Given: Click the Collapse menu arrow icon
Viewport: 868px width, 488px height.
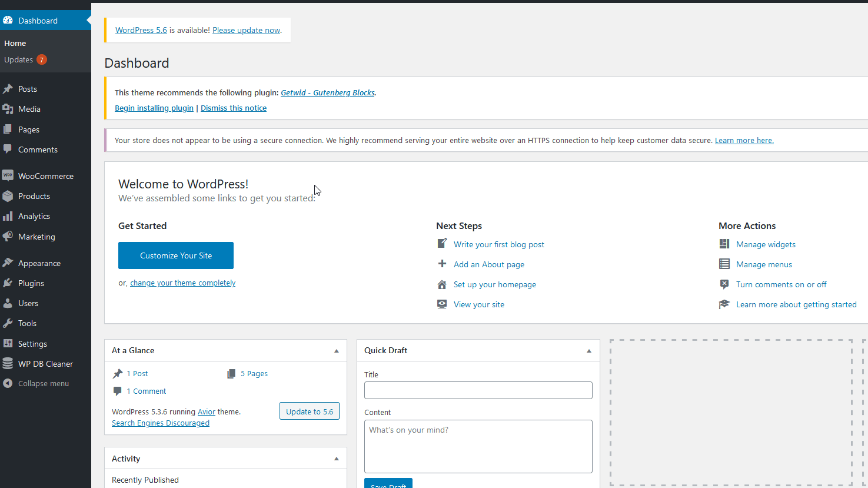Looking at the screenshot, I should click(8, 383).
